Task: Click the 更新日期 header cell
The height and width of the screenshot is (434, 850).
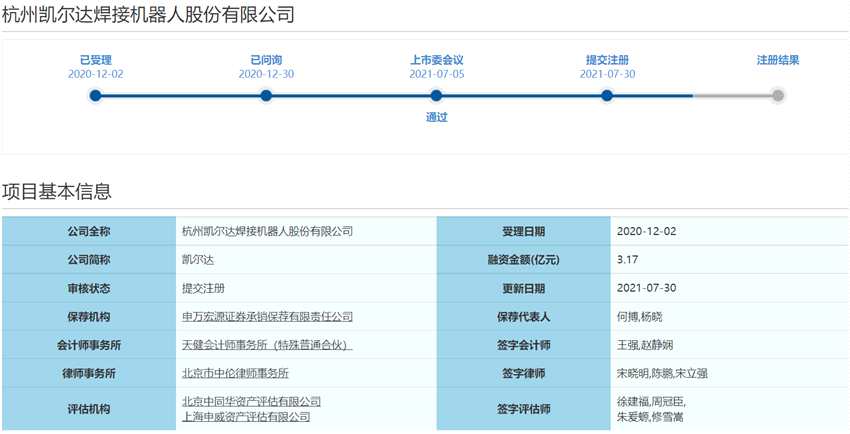Action: 524,288
